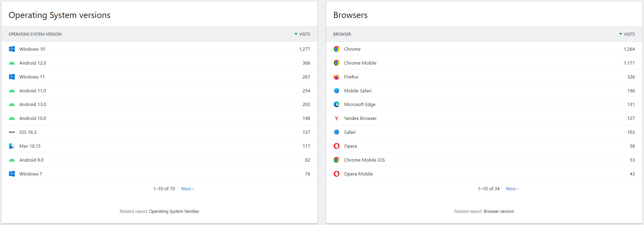The height and width of the screenshot is (225, 644).
Task: Click Chrome visits value 1,264
Action: coord(629,49)
